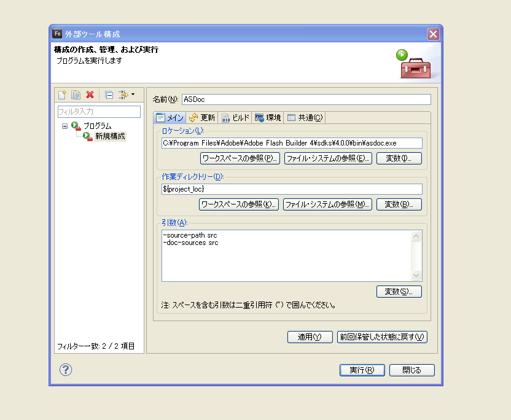Click the フィルタ入力 filter text field

coord(99,112)
